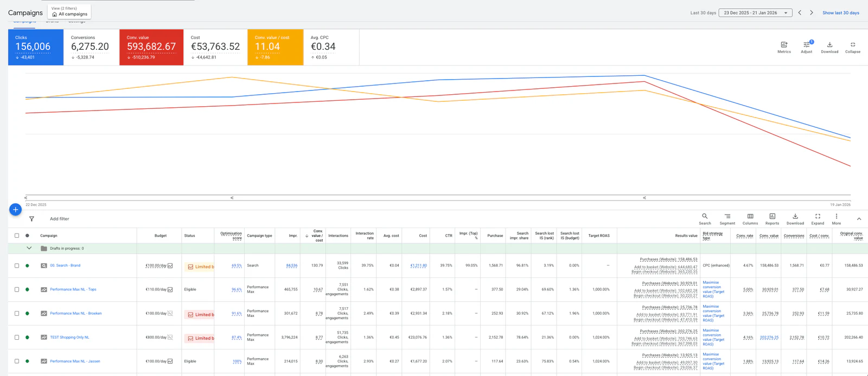Open the Conv. value metric card dropdown
Viewport: 868px width, 376px height.
tap(151, 47)
